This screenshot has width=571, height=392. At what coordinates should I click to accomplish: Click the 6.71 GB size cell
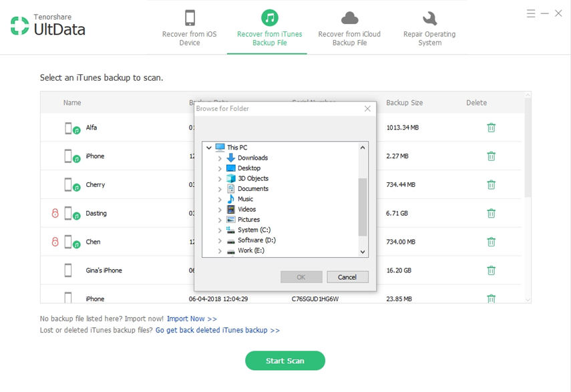pos(397,213)
